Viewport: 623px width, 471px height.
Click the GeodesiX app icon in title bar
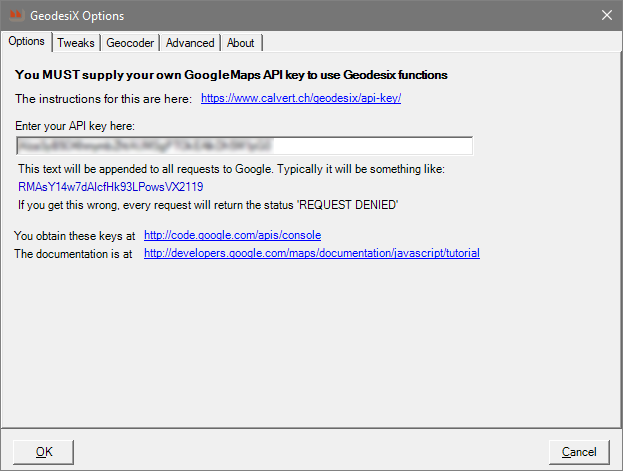(16, 16)
